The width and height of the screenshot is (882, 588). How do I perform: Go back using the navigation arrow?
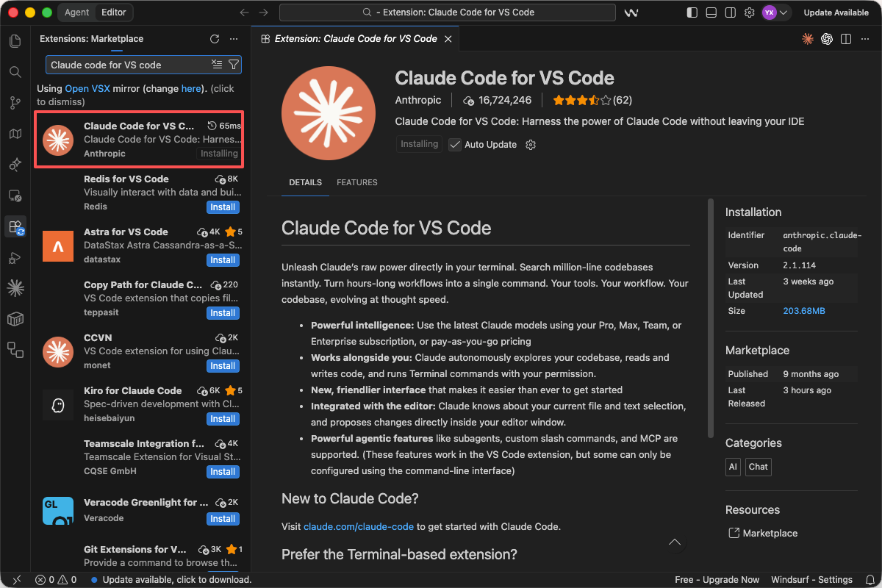(x=245, y=12)
